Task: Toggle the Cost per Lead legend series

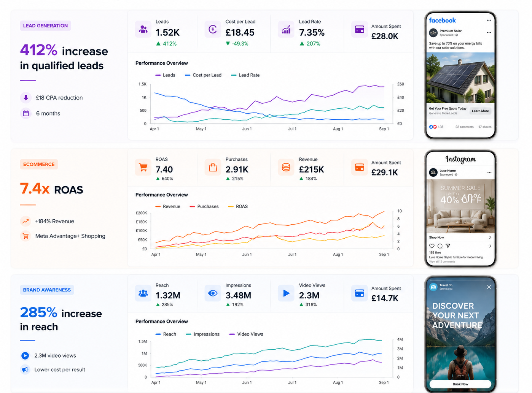Action: click(203, 75)
